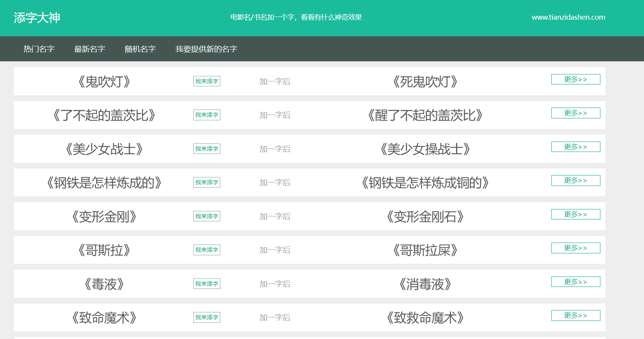644x339 pixels.
Task: Click 我来添字 button for 《致命魔术》
Action: pyautogui.click(x=207, y=317)
